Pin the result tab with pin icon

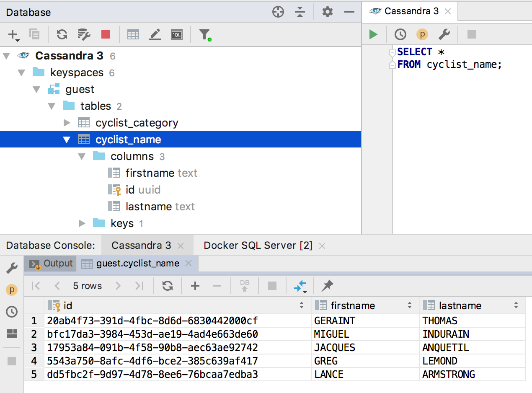pyautogui.click(x=327, y=286)
